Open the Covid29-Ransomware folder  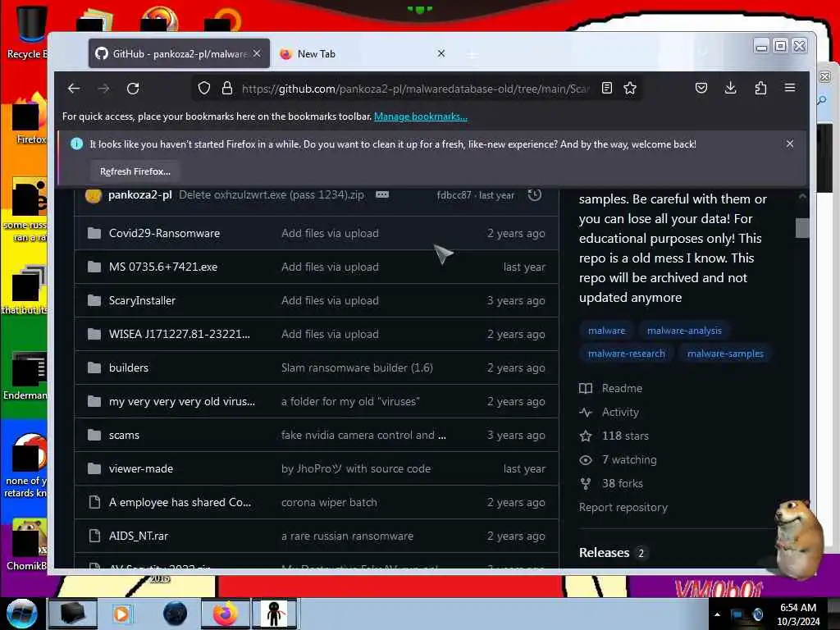[x=164, y=233]
